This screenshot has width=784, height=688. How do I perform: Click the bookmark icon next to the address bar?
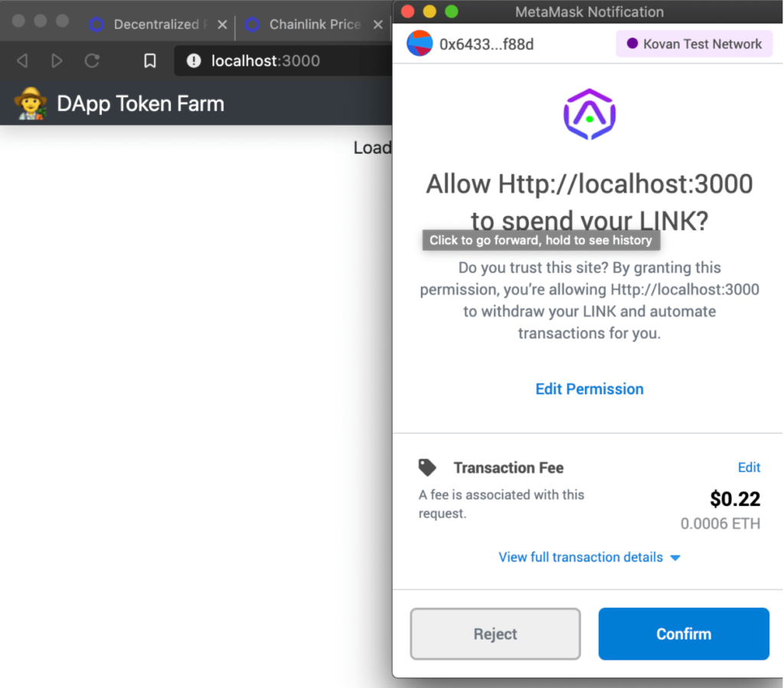point(150,61)
